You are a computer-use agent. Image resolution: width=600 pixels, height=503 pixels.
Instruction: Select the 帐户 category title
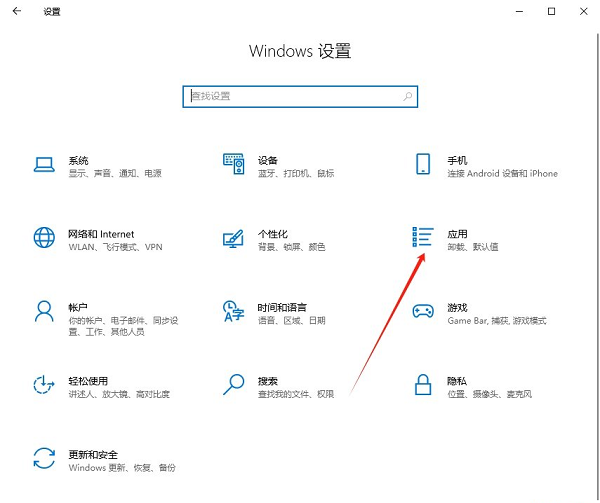click(78, 307)
